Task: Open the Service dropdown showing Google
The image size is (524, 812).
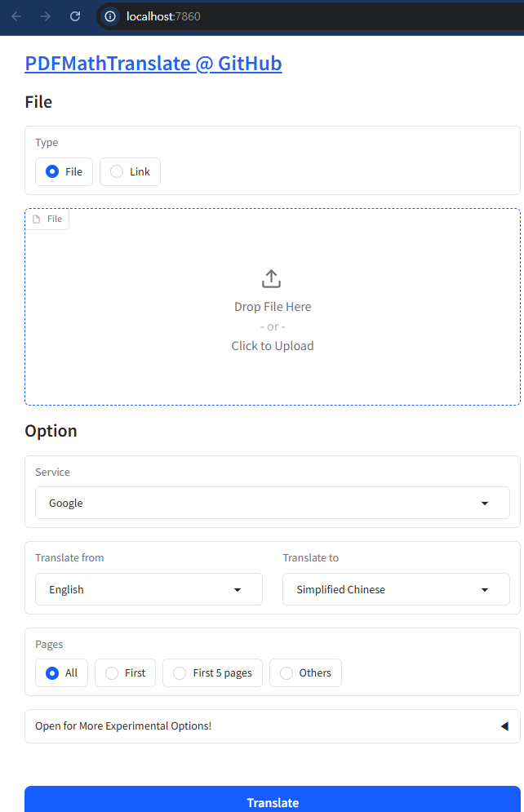Action: [273, 503]
